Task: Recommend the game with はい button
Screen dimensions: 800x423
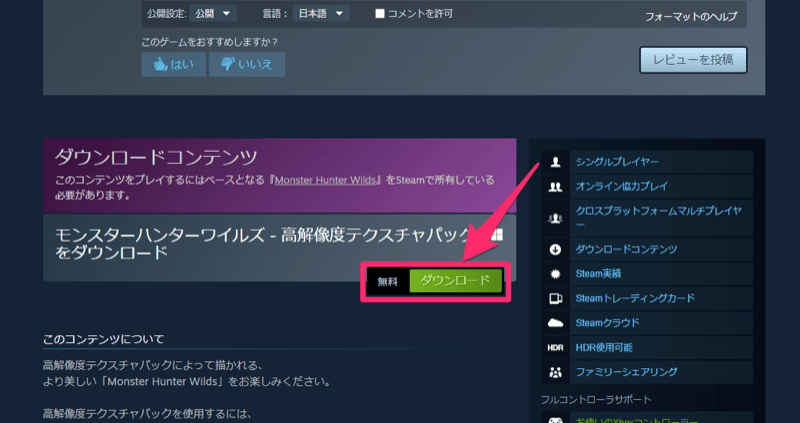Action: 173,65
